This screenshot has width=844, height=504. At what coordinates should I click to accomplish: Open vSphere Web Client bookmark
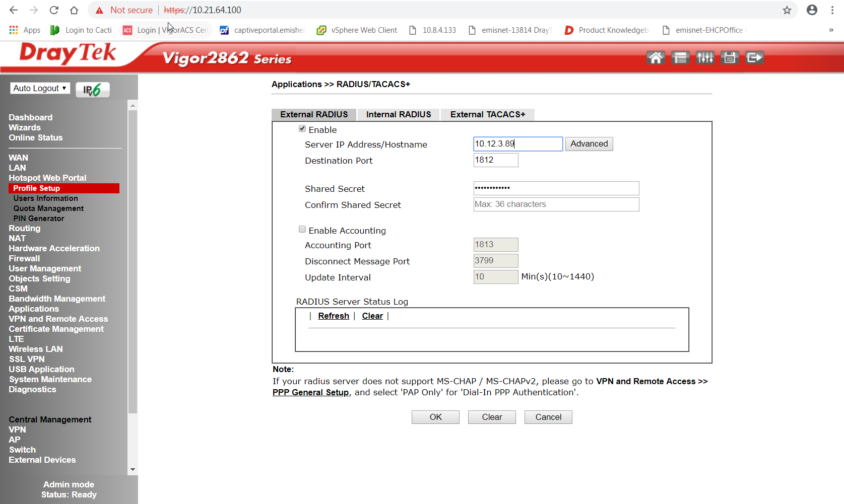[x=357, y=30]
